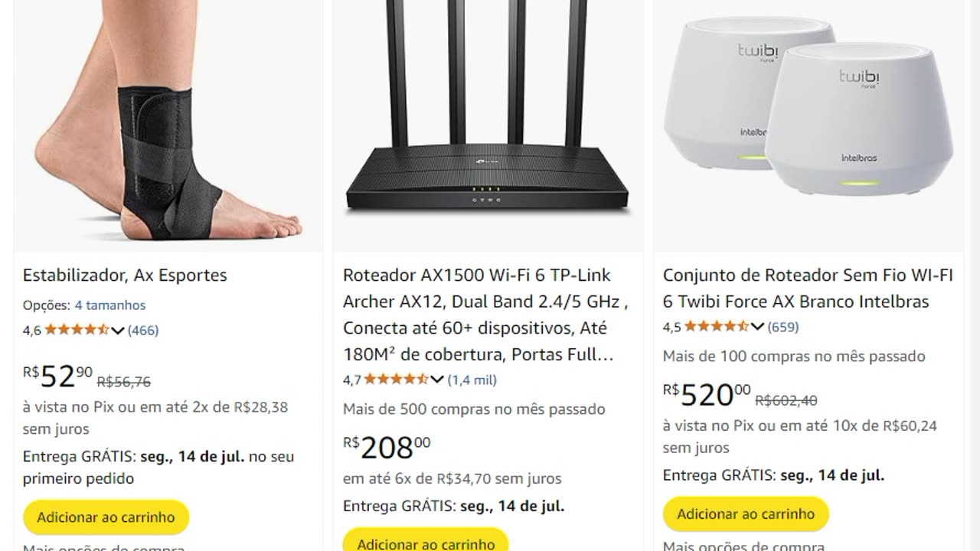Screen dimensions: 980x551
Task: Click the star rating icons for Estabilizador
Action: 77,330
